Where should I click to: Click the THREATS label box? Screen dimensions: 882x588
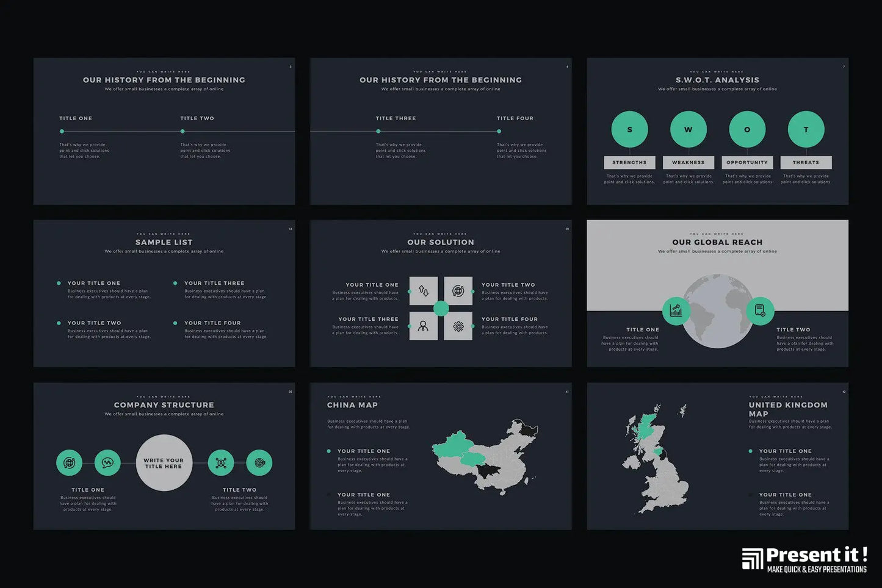[806, 163]
